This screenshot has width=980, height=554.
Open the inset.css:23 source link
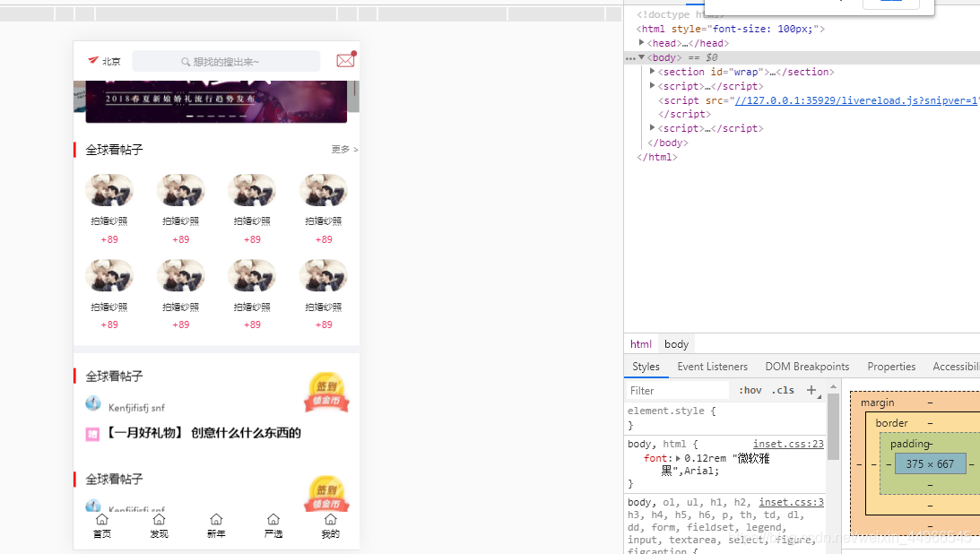788,444
